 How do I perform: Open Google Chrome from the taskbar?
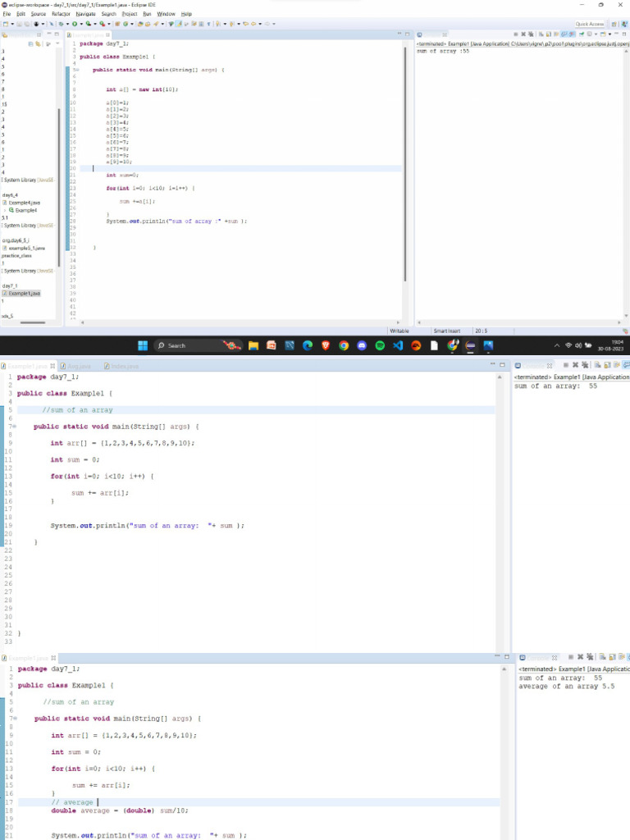pos(344,345)
